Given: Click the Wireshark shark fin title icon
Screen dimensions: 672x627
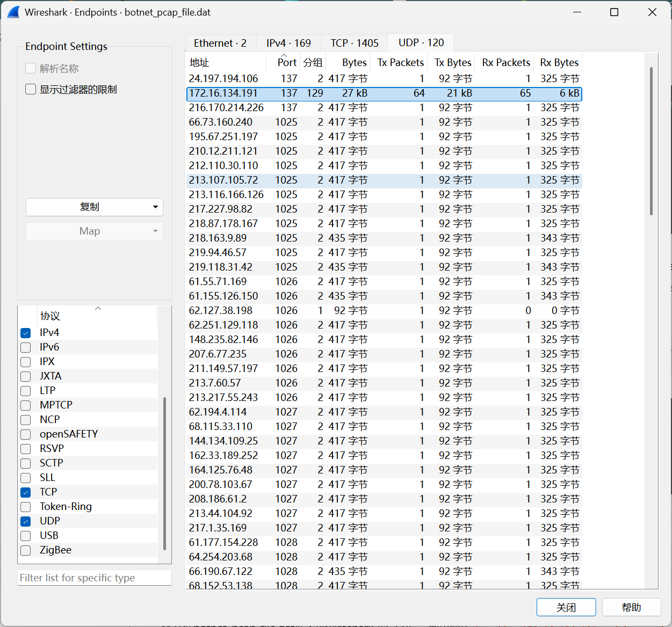Looking at the screenshot, I should (13, 12).
